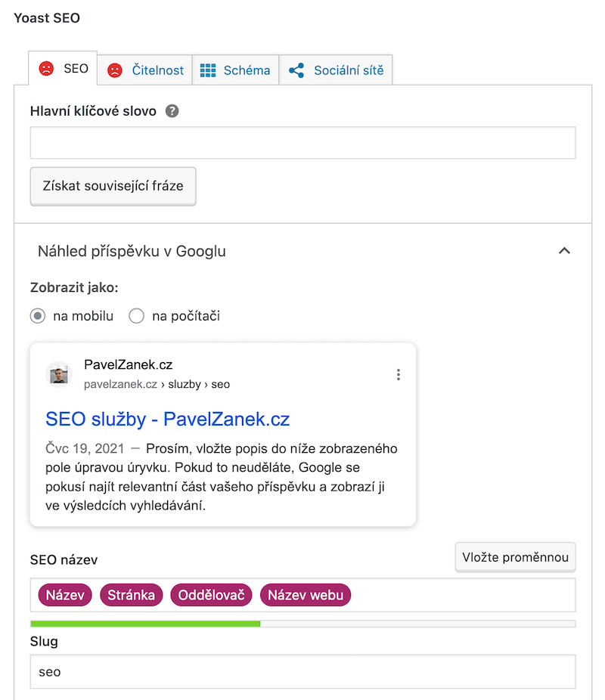Open the Vložte proměnnou variable picker

515,557
